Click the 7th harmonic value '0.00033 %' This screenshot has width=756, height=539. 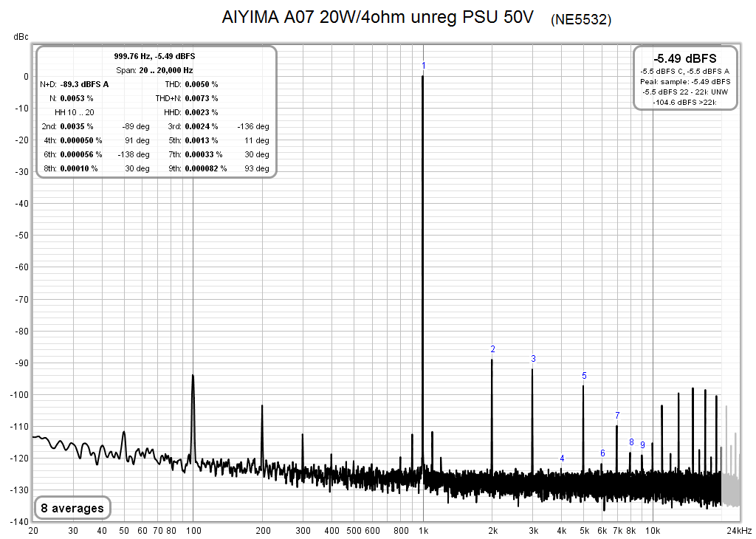[x=204, y=154]
